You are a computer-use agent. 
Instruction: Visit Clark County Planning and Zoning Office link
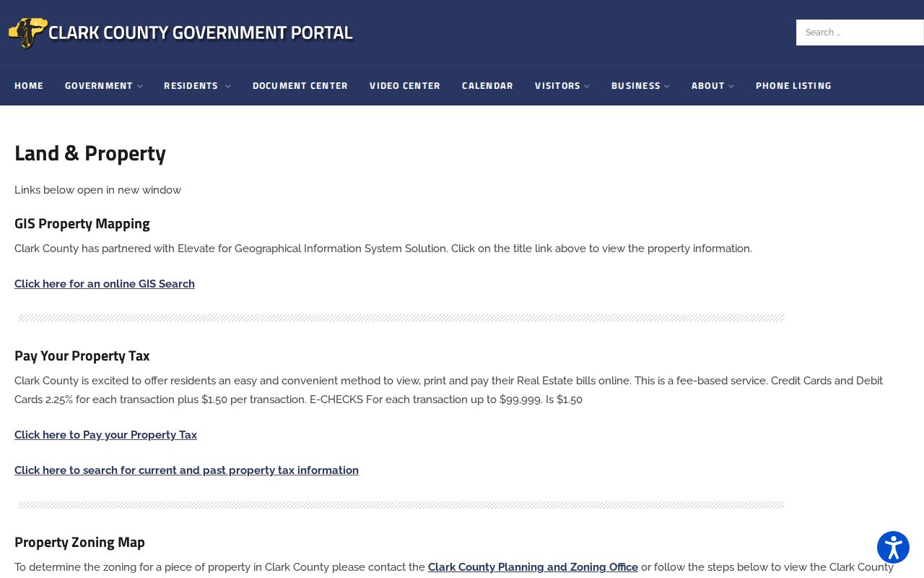click(x=533, y=567)
